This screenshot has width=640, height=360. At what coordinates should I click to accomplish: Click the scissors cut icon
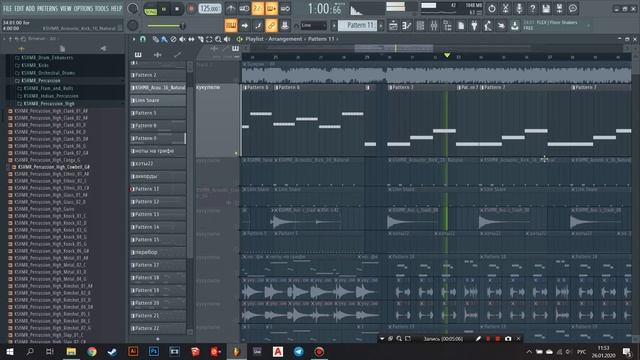tap(505, 9)
